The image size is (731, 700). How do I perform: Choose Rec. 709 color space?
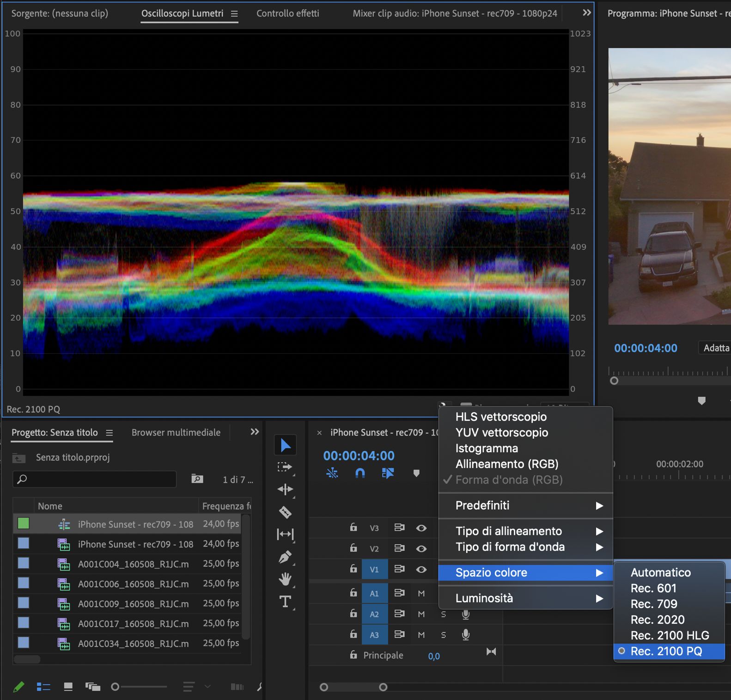pos(654,604)
